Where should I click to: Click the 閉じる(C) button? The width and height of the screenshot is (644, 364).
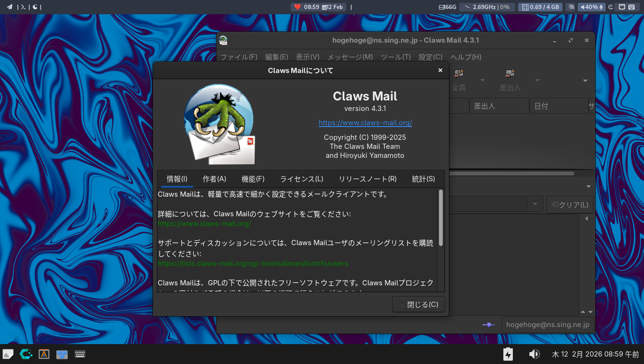[419, 304]
